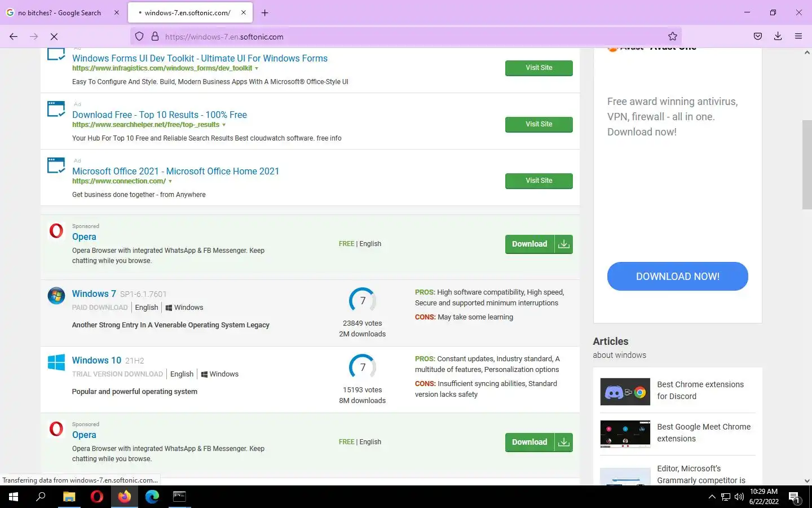Go back with the browser back arrow

[14, 37]
